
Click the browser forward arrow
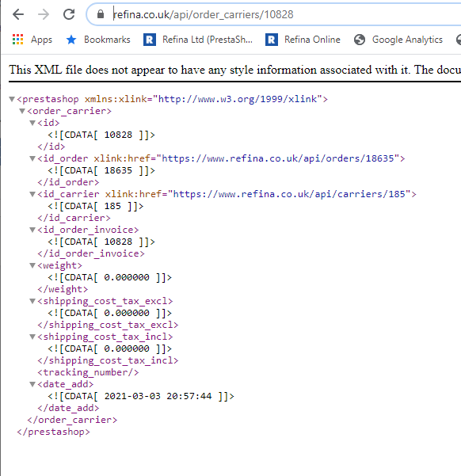coord(44,14)
